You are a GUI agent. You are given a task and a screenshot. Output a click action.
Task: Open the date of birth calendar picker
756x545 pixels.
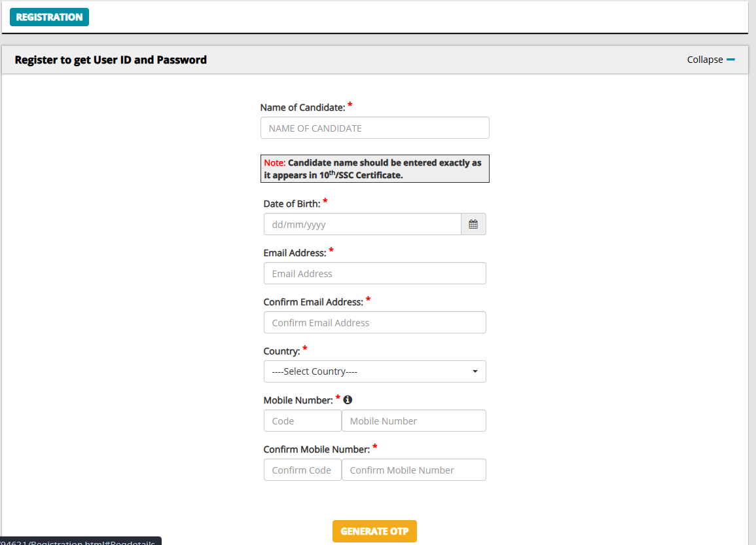(473, 224)
